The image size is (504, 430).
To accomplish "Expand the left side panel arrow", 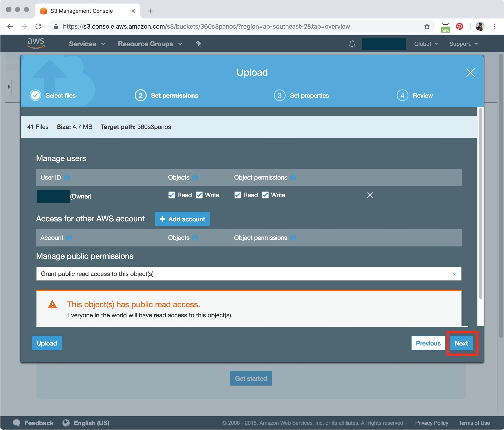I will coord(9,87).
